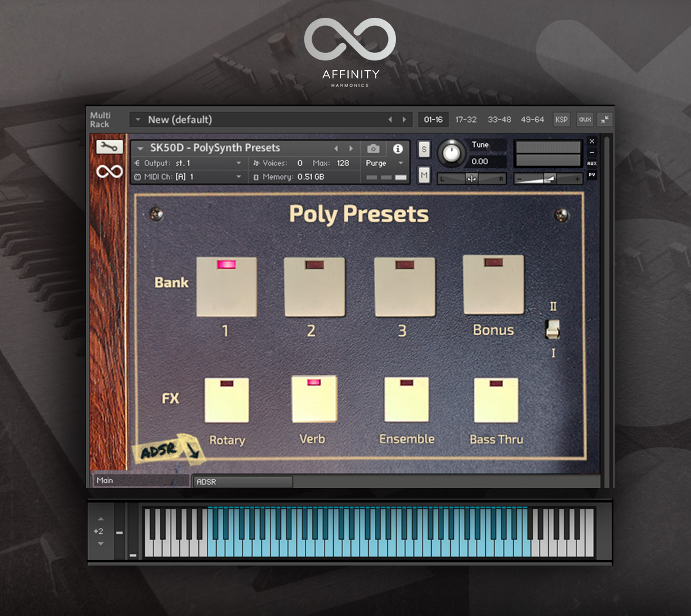Screen dimensions: 691x616
Task: Go to previous multi with left arrow
Action: pyautogui.click(x=390, y=119)
